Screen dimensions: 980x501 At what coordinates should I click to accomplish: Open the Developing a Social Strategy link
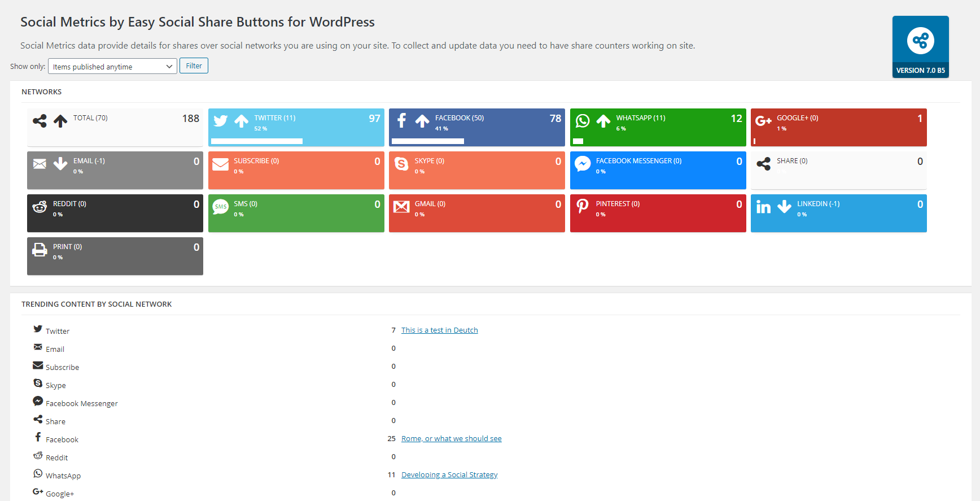tap(449, 474)
